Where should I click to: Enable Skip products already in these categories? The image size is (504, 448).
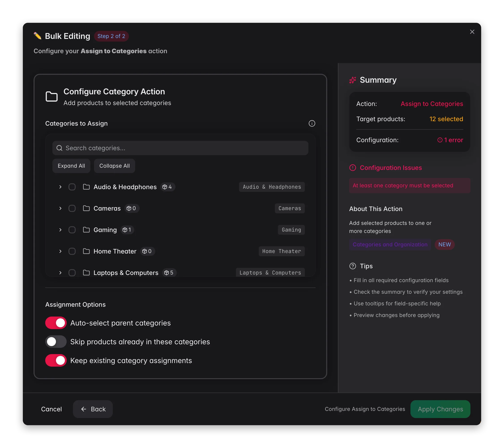coord(56,342)
